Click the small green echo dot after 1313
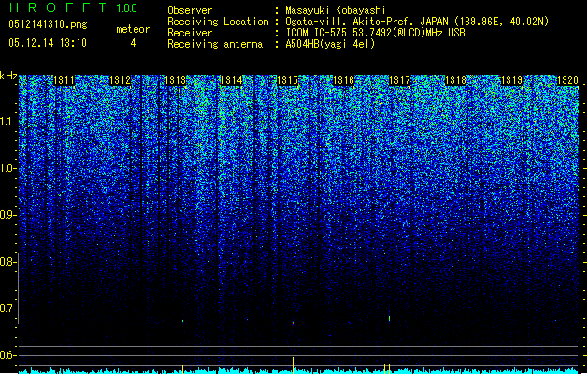 (x=182, y=321)
